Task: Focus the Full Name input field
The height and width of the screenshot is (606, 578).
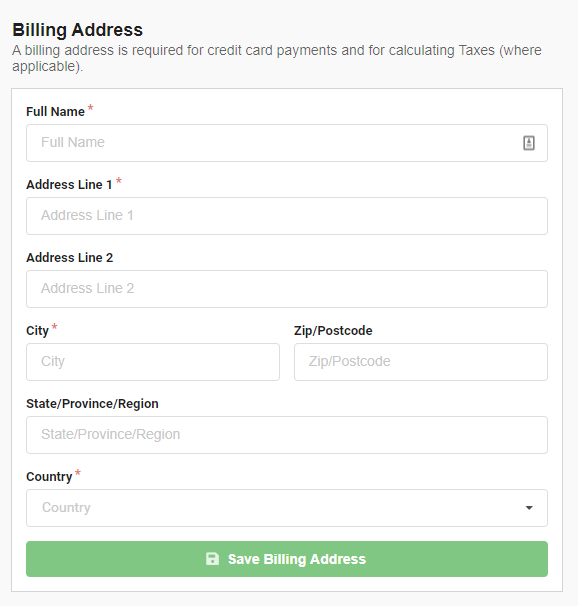Action: [287, 143]
